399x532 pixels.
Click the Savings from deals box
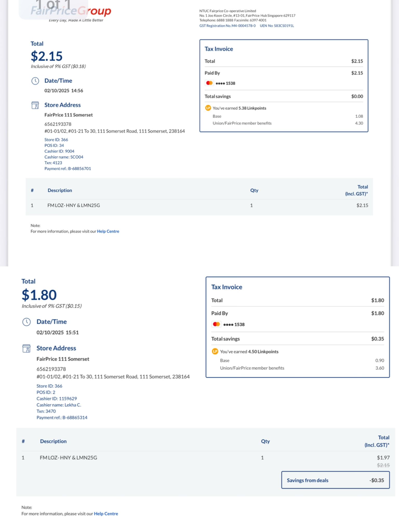[335, 480]
